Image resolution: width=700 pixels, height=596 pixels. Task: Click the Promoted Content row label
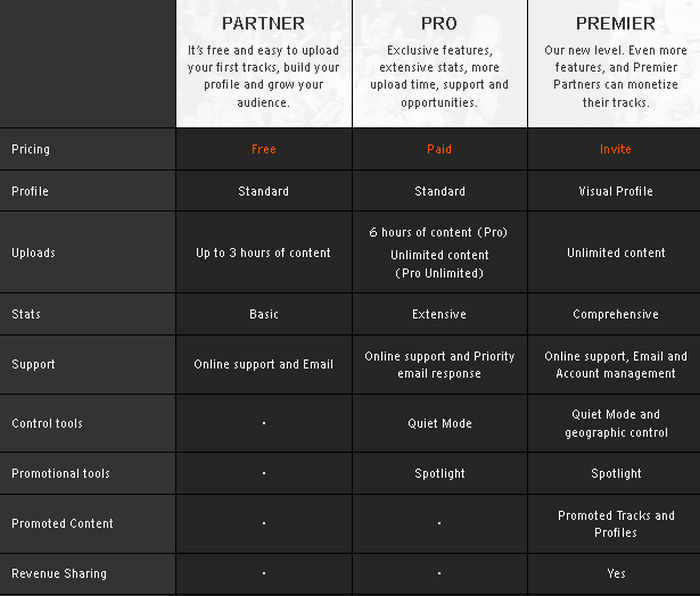click(62, 523)
